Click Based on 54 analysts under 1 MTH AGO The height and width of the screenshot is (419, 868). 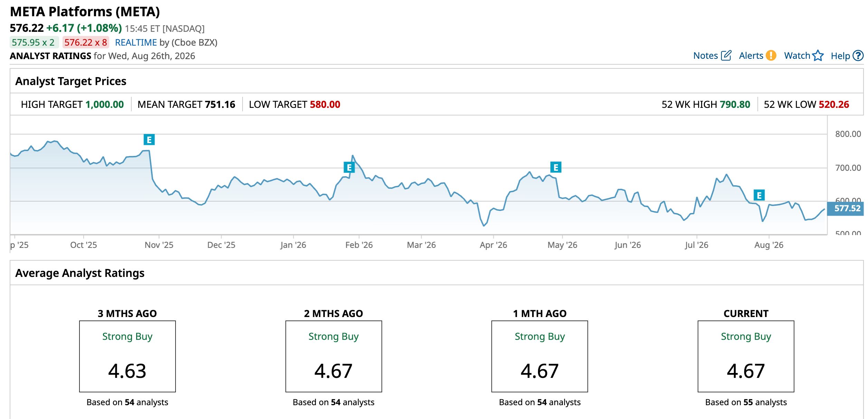pos(540,402)
